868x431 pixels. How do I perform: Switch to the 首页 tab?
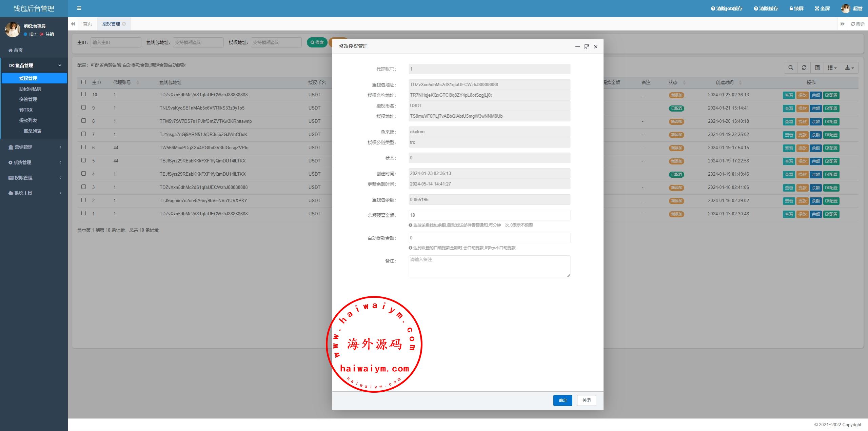tap(87, 24)
